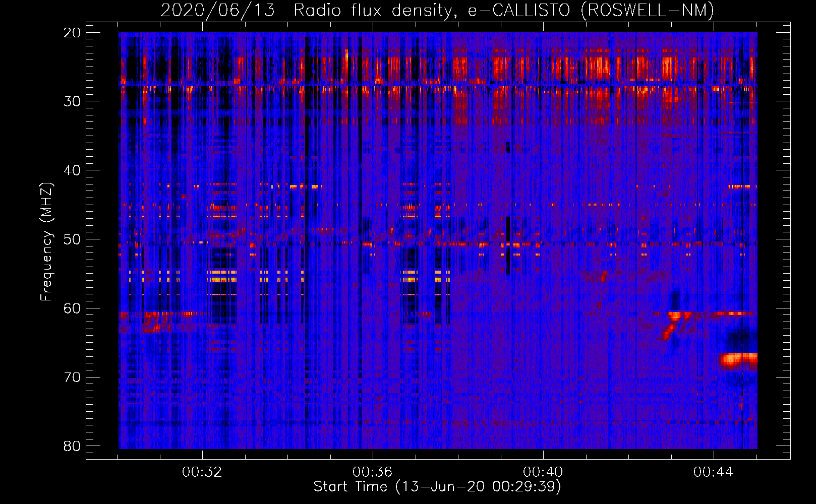The width and height of the screenshot is (816, 504).
Task: Click the 'Start Time (13-Jun-20 00:29:39)' axis label
Action: coord(437,487)
